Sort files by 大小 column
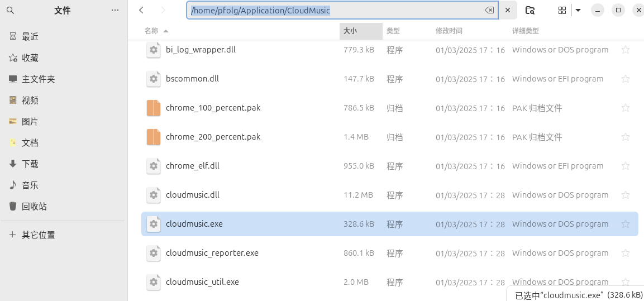Viewport: 644px width, 301px height. (350, 31)
